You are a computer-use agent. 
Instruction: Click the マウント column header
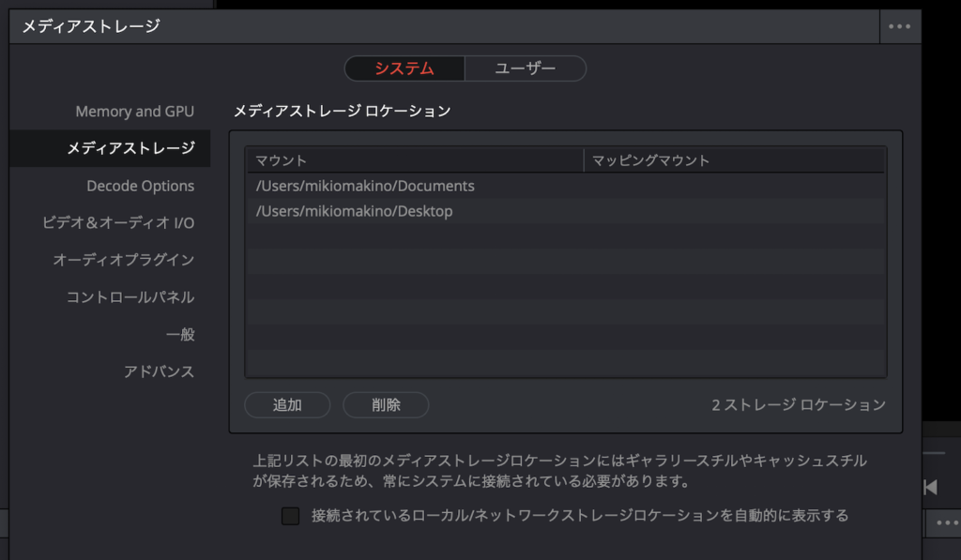416,160
